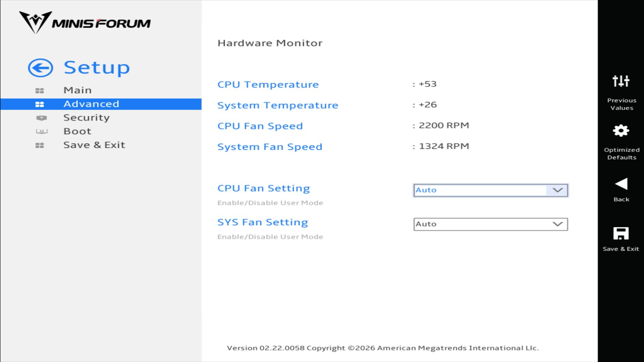
Task: Click the Previous Values sliders icon
Action: click(x=621, y=81)
